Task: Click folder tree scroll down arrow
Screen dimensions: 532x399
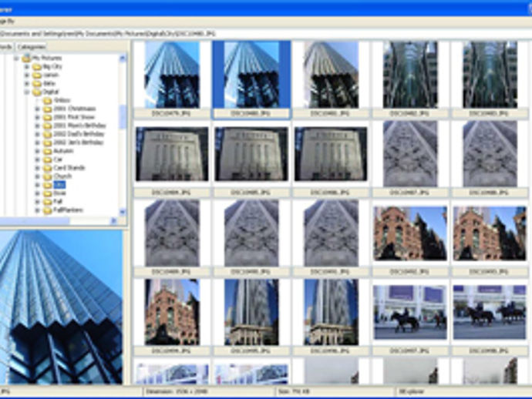Action: point(123,213)
